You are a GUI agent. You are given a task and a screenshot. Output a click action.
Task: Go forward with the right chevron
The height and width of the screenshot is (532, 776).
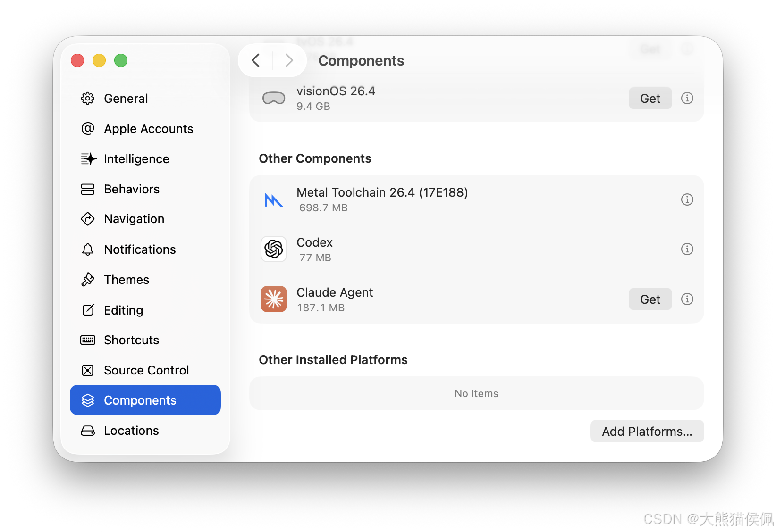(x=289, y=60)
